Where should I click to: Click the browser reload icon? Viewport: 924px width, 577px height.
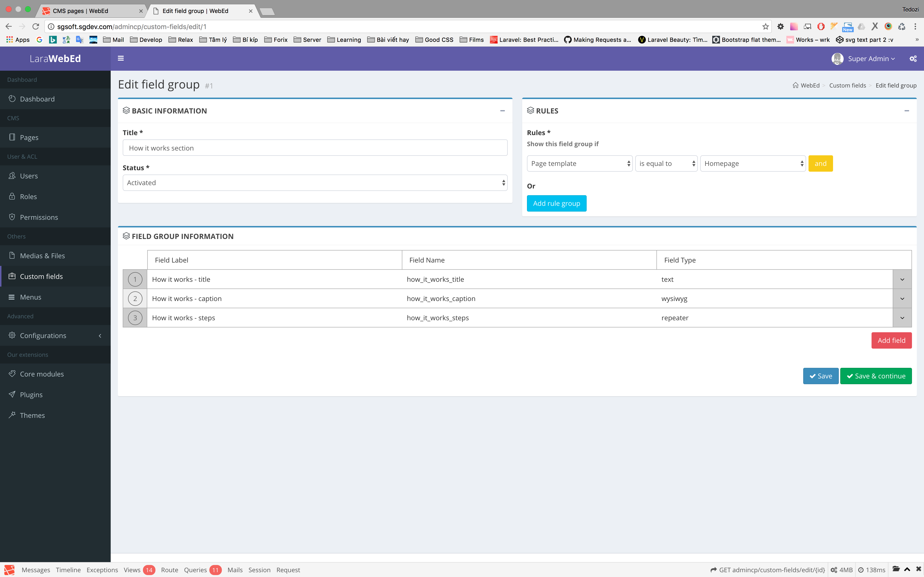coord(36,26)
